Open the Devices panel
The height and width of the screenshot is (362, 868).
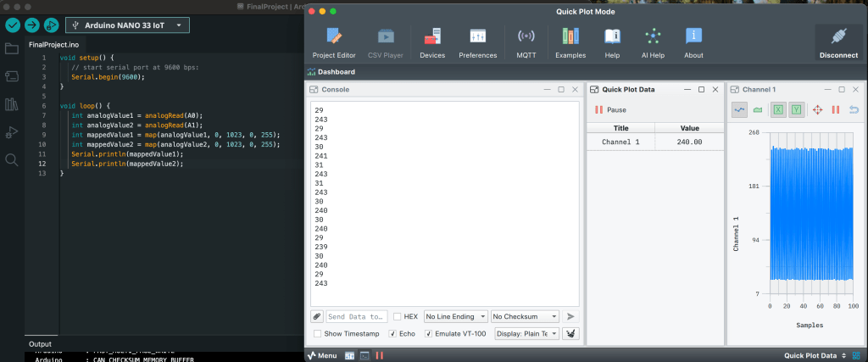click(x=432, y=42)
